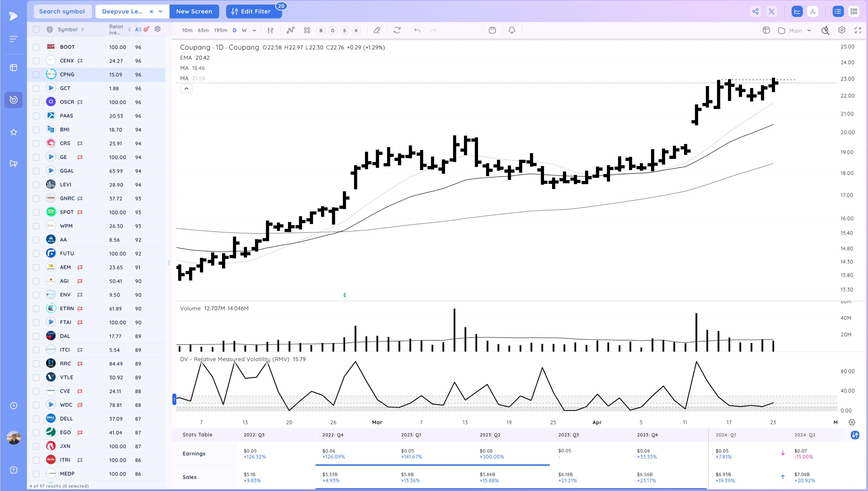Collapse the indicator legend chevron
This screenshot has height=491, width=868.
click(186, 88)
